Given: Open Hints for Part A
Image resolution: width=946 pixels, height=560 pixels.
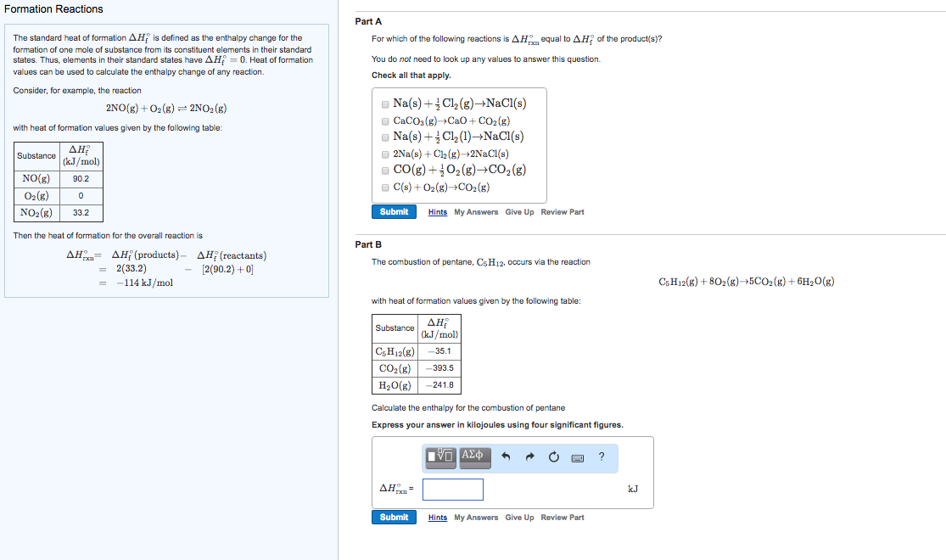Looking at the screenshot, I should (x=437, y=211).
